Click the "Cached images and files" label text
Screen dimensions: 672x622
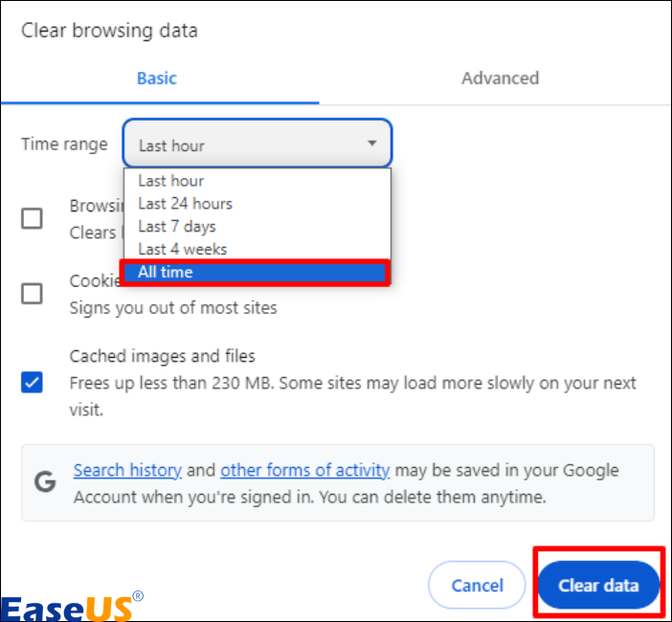point(162,356)
